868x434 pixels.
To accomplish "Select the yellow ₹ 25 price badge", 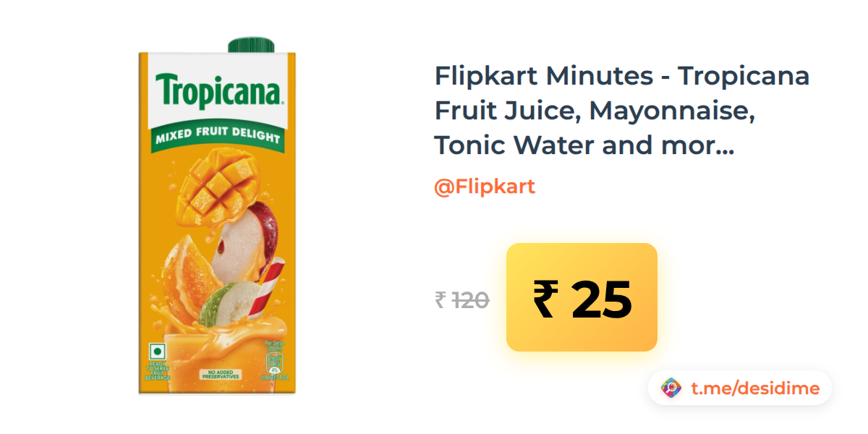I will pos(582,297).
